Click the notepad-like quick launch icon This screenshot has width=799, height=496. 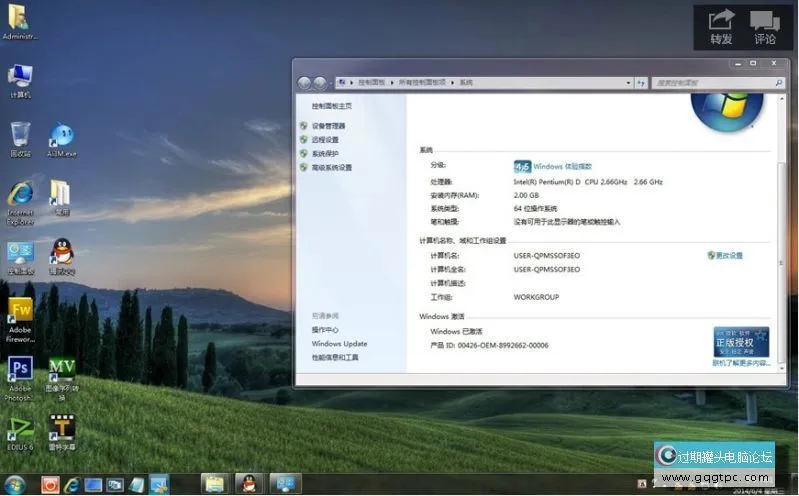(137, 485)
